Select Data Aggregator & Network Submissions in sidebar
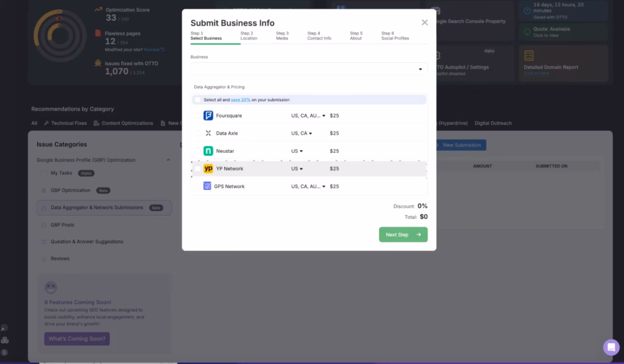The width and height of the screenshot is (624, 364). tap(97, 208)
